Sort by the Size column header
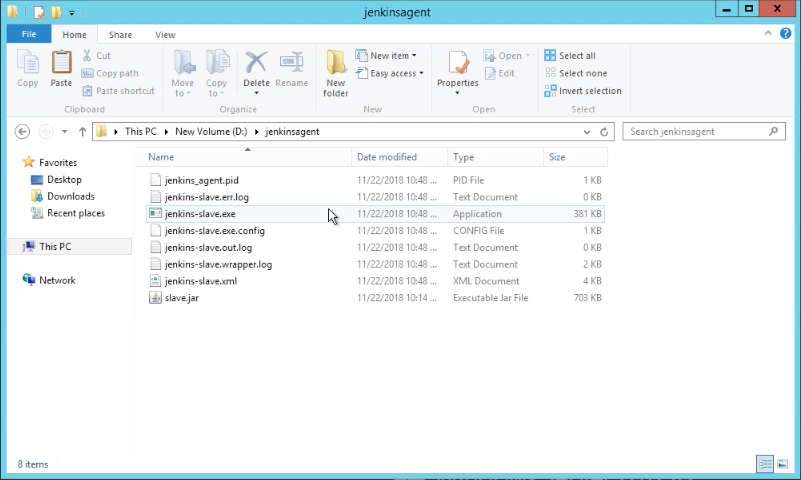The image size is (801, 480). coord(576,157)
